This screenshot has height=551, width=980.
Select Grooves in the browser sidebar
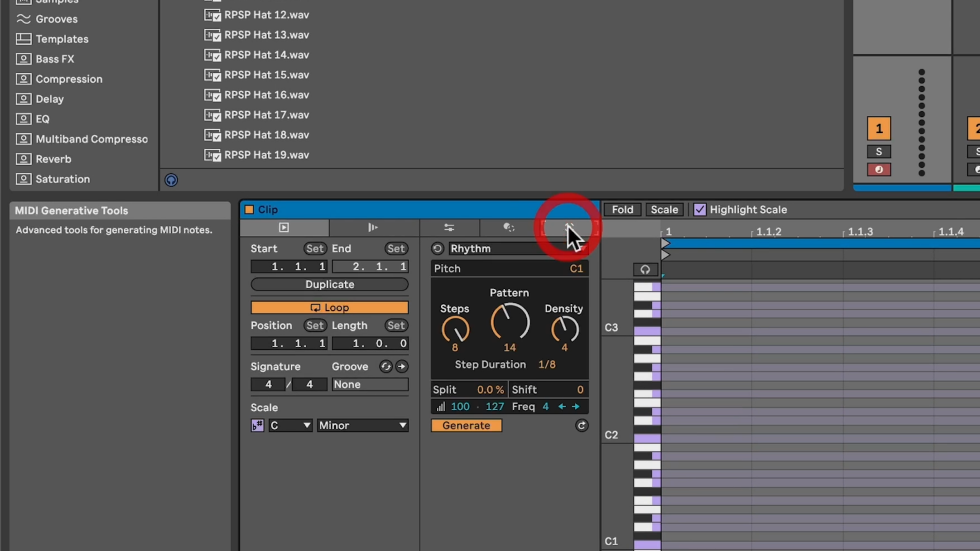(57, 19)
